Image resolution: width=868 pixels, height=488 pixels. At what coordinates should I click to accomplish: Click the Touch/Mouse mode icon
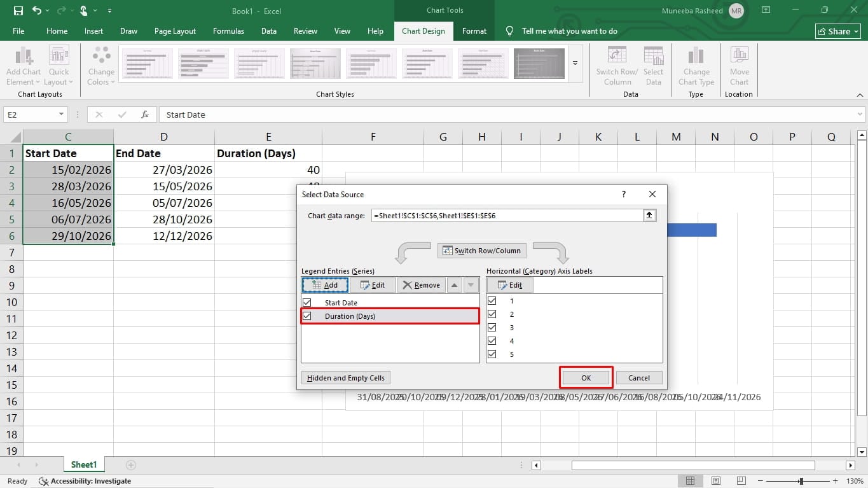[x=83, y=11]
